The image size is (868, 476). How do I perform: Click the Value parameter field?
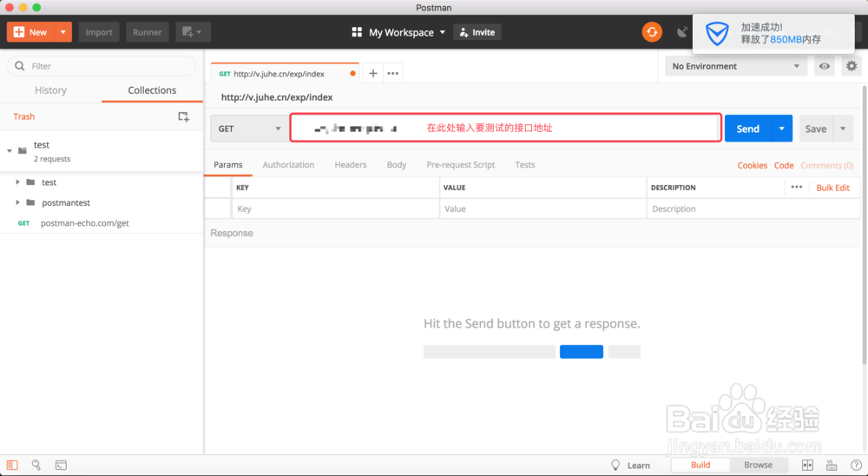pos(543,209)
